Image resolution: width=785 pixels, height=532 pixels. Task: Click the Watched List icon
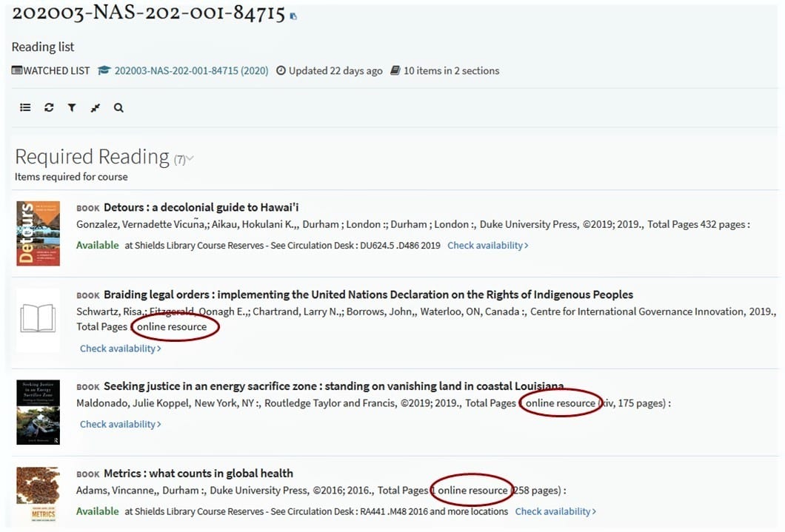click(17, 71)
